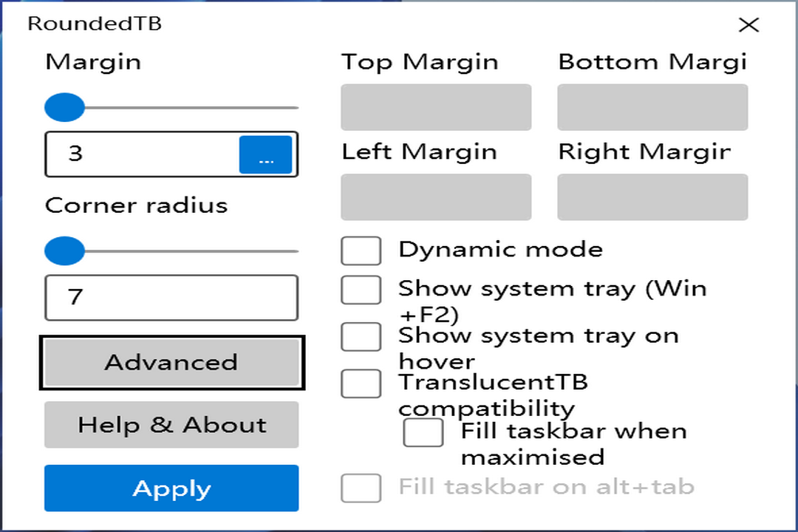The width and height of the screenshot is (798, 532).
Task: Click the Corner radius slider handle
Action: point(64,250)
